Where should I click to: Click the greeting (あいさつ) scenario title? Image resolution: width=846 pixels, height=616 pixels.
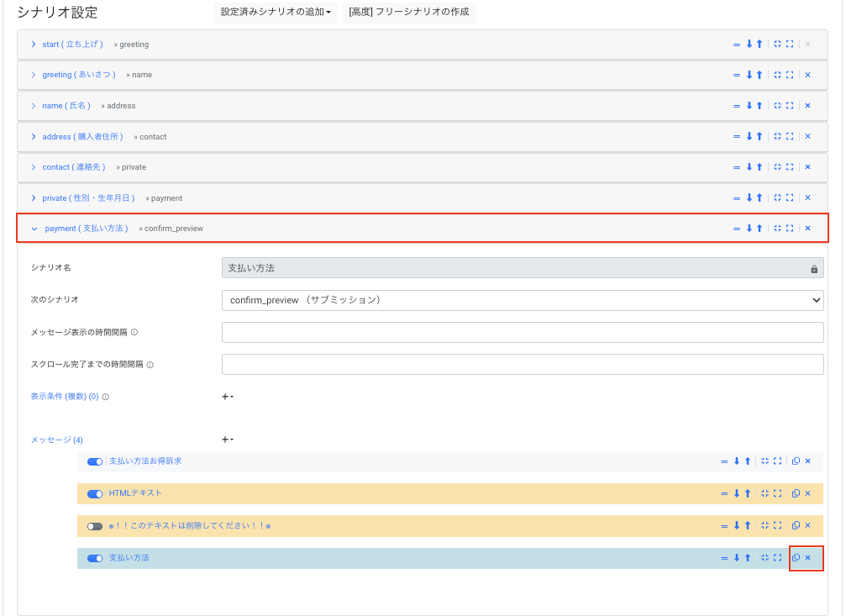79,75
